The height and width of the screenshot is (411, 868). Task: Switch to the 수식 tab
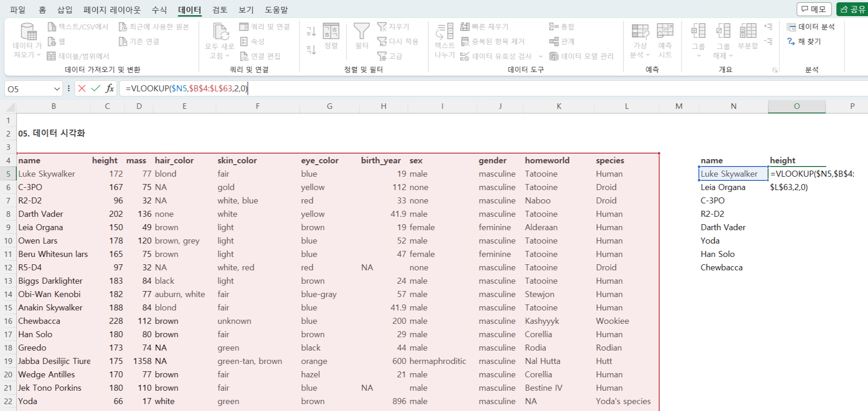tap(159, 10)
